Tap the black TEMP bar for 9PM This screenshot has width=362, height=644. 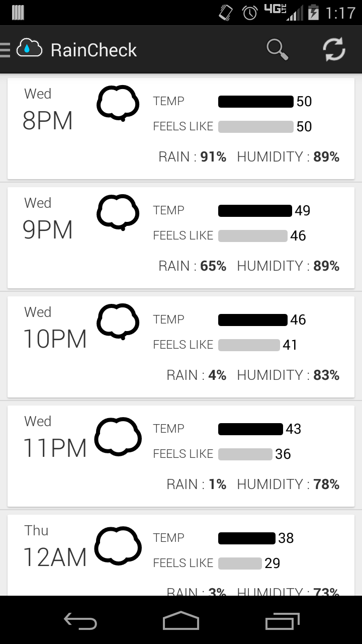[255, 211]
